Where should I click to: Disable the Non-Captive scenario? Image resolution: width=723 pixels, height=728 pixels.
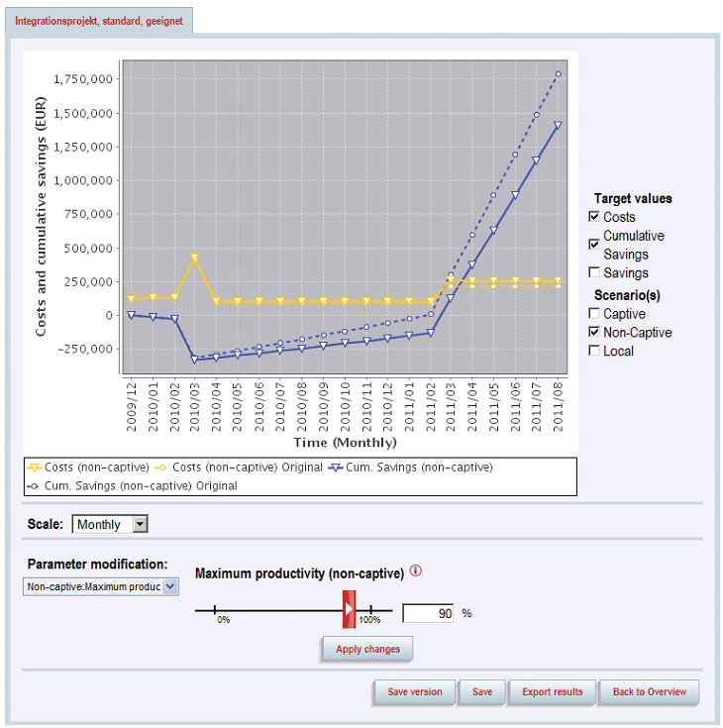click(x=594, y=333)
